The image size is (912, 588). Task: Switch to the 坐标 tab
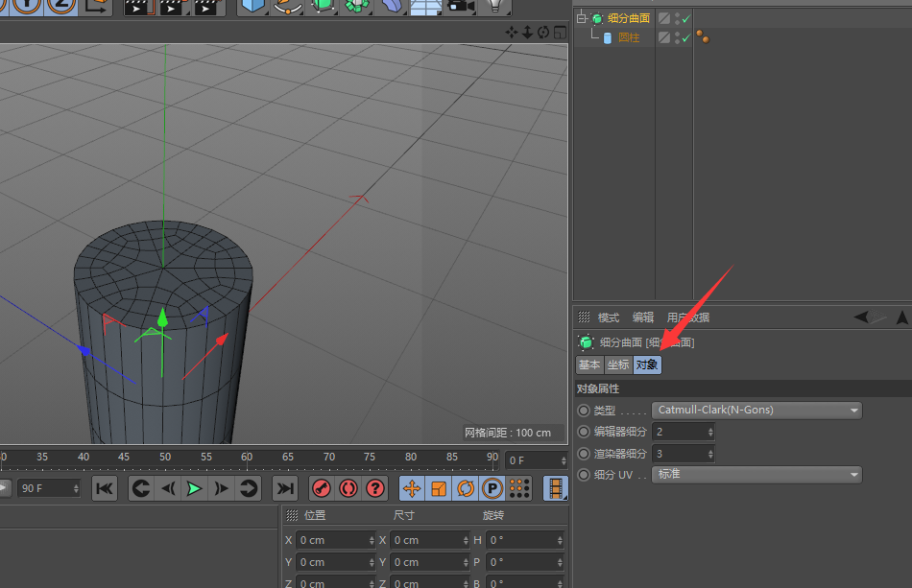(618, 365)
